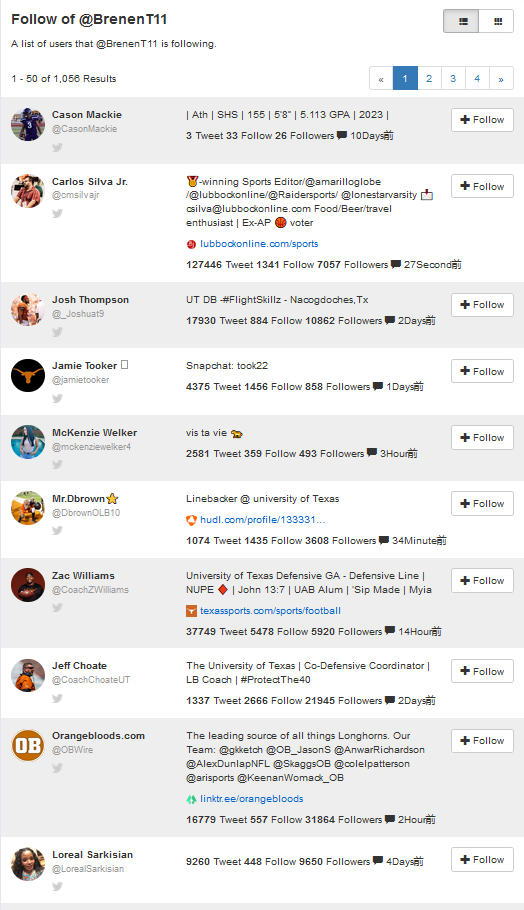
Task: View Jamie Tooker's Longhorn avatar
Action: pos(28,375)
